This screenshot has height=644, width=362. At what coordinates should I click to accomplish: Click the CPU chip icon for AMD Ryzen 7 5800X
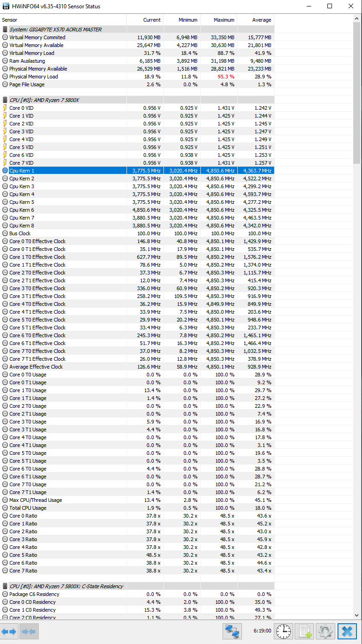5,100
